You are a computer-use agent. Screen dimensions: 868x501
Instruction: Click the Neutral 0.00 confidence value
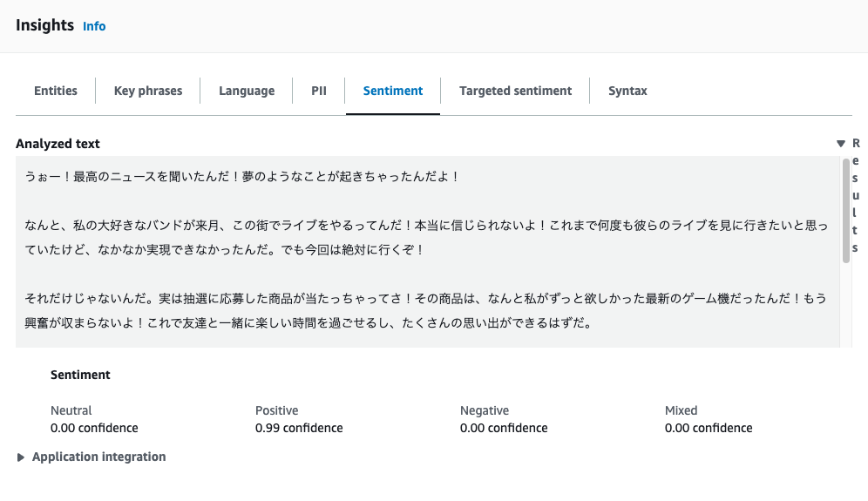(94, 428)
